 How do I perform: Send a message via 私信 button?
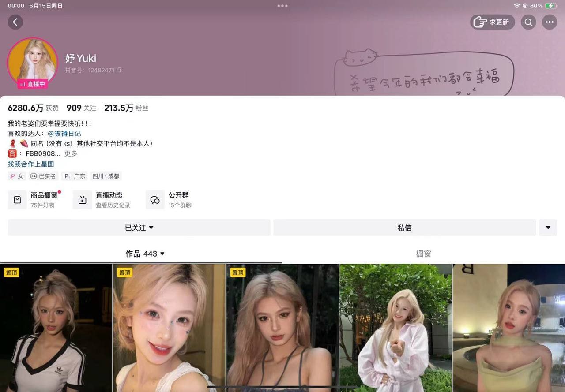(x=404, y=228)
